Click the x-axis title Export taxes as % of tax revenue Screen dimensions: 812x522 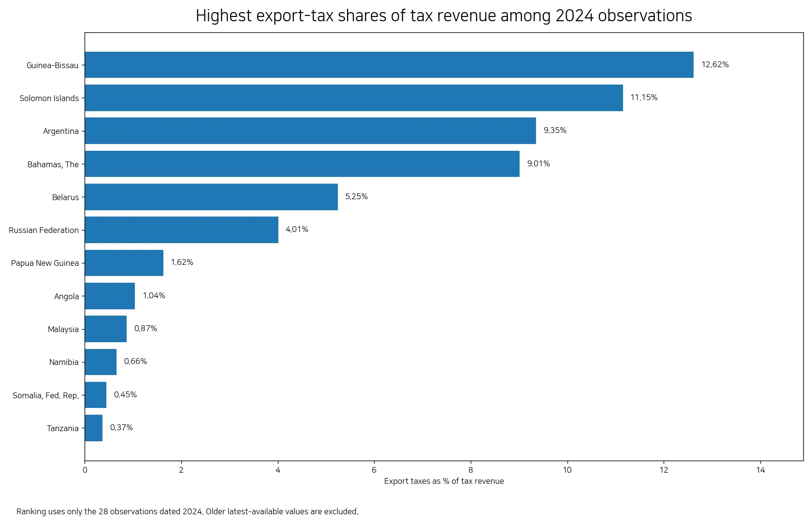click(x=444, y=481)
